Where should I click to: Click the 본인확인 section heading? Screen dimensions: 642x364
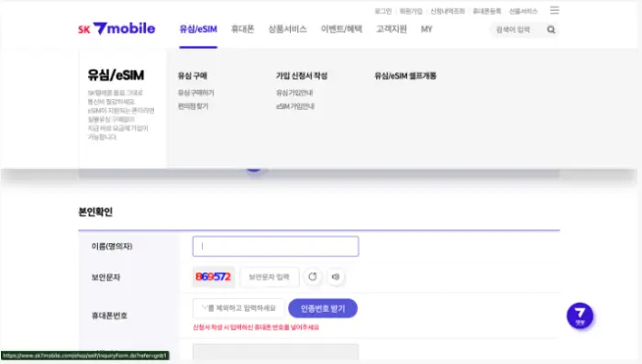[95, 212]
